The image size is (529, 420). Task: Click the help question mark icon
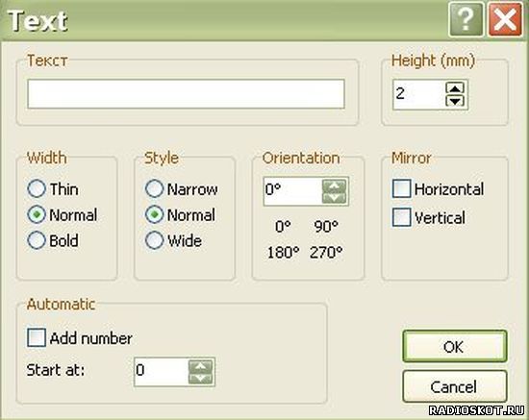point(466,19)
